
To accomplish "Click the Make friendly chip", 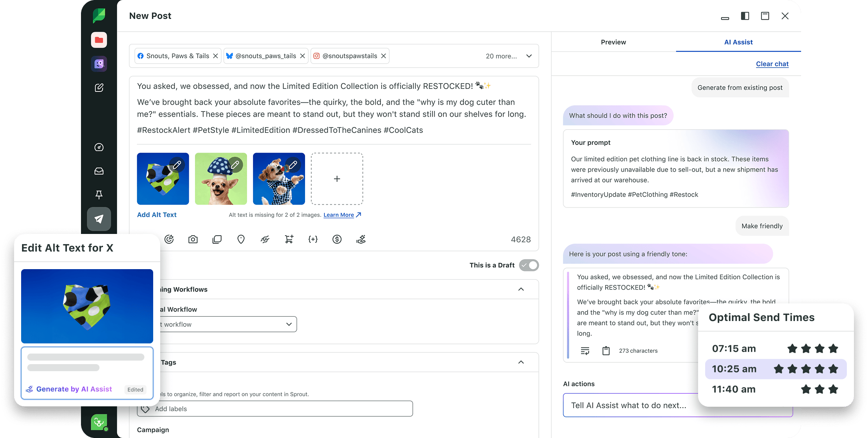I will (762, 226).
